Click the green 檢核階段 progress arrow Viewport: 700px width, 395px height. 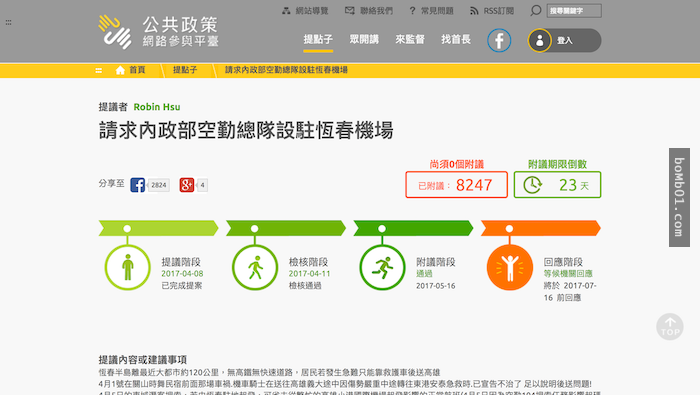click(x=286, y=228)
